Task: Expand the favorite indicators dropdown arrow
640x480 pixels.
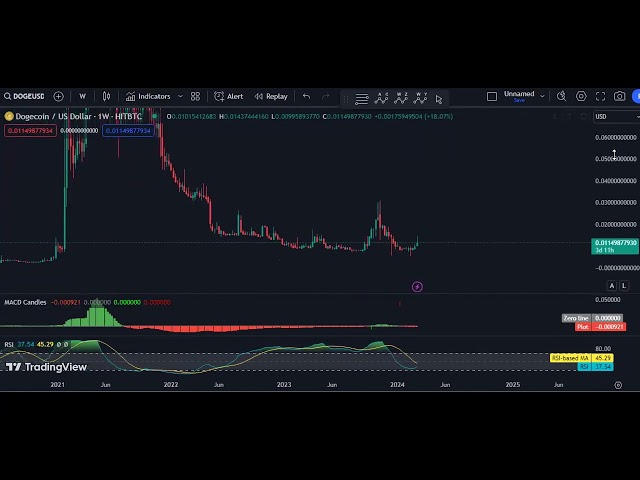Action: click(180, 97)
